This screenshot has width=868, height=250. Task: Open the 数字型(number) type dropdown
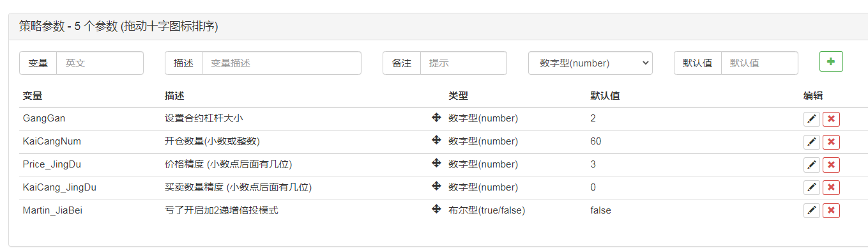[590, 63]
